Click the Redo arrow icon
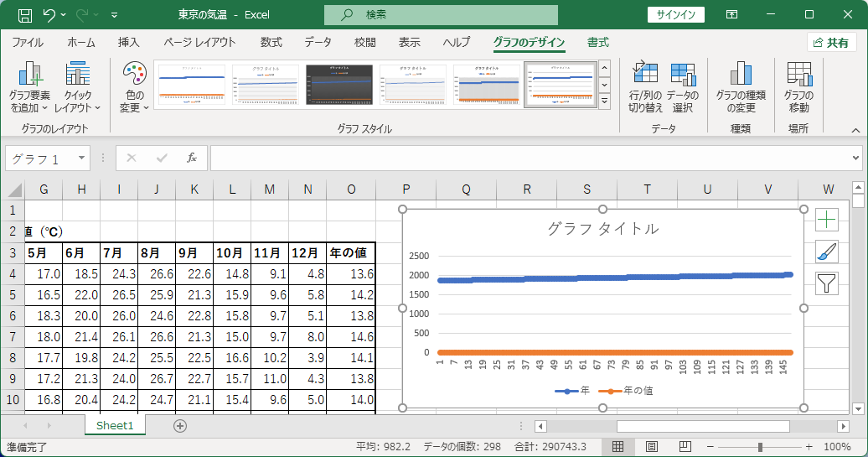Screen dimensions: 868x457 point(82,15)
